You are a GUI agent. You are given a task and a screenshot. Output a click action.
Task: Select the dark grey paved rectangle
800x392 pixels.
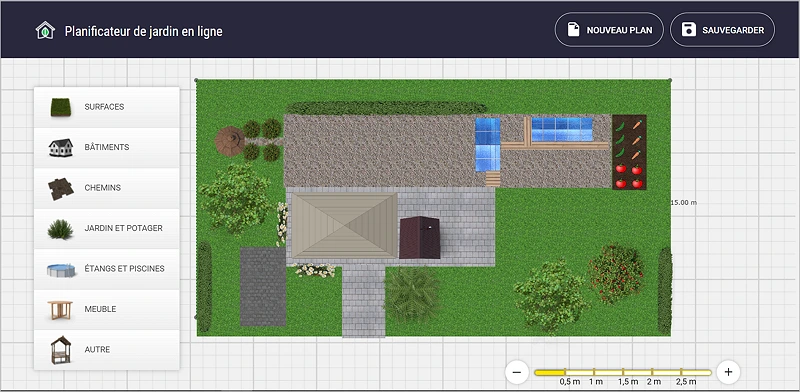(x=263, y=286)
